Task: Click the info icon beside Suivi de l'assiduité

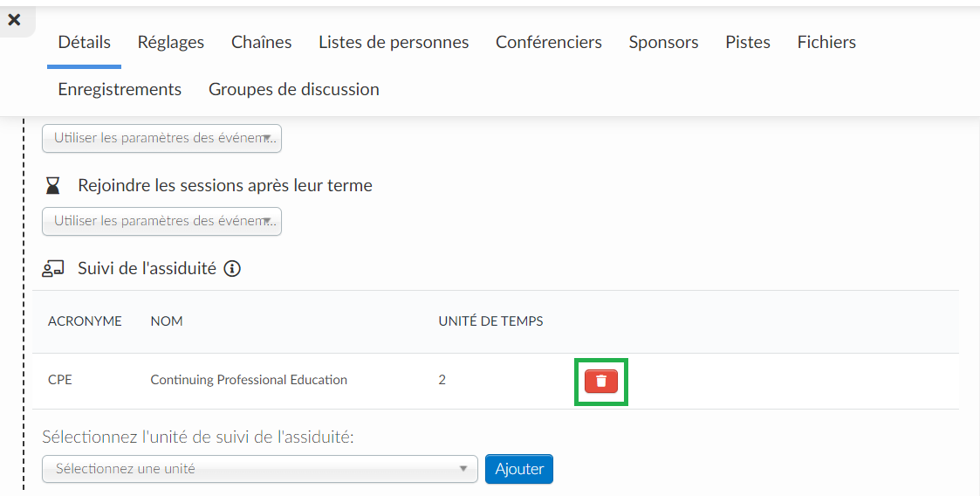Action: [232, 269]
